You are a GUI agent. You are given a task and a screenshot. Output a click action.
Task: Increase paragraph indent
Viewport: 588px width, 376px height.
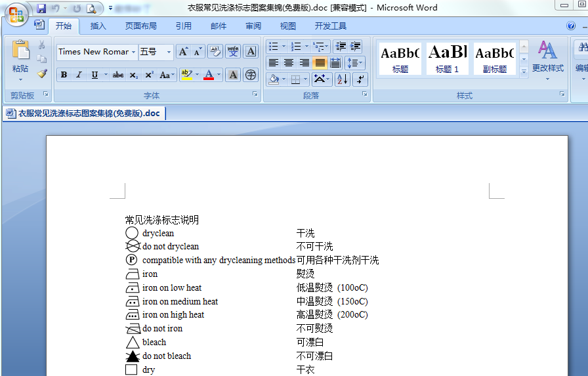pos(355,47)
